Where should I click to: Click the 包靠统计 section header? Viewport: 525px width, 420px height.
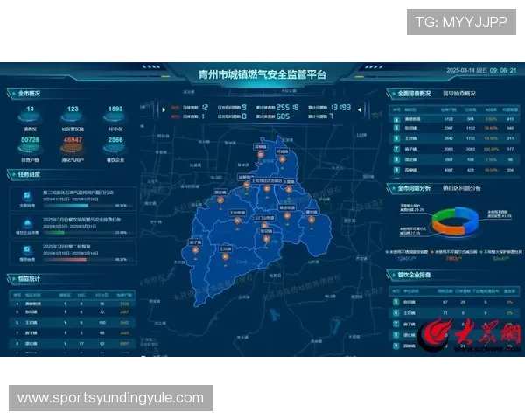point(29,278)
